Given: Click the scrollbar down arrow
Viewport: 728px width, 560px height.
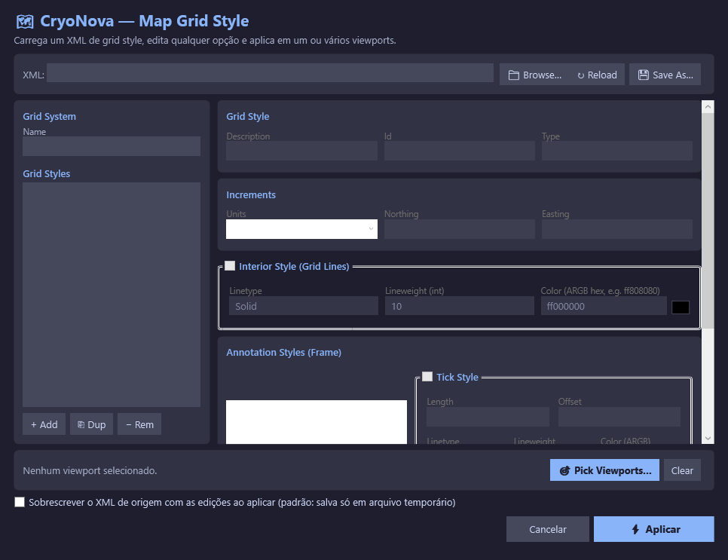Looking at the screenshot, I should coord(708,438).
